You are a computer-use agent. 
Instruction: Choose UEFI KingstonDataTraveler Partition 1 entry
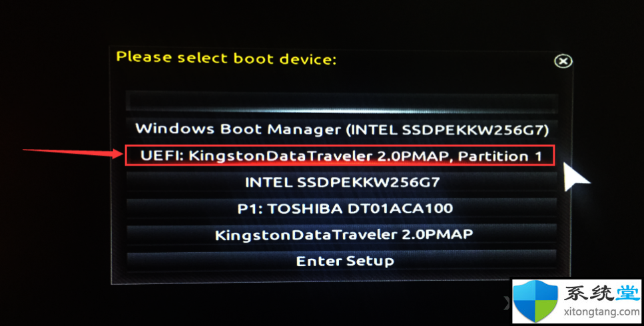pyautogui.click(x=340, y=156)
